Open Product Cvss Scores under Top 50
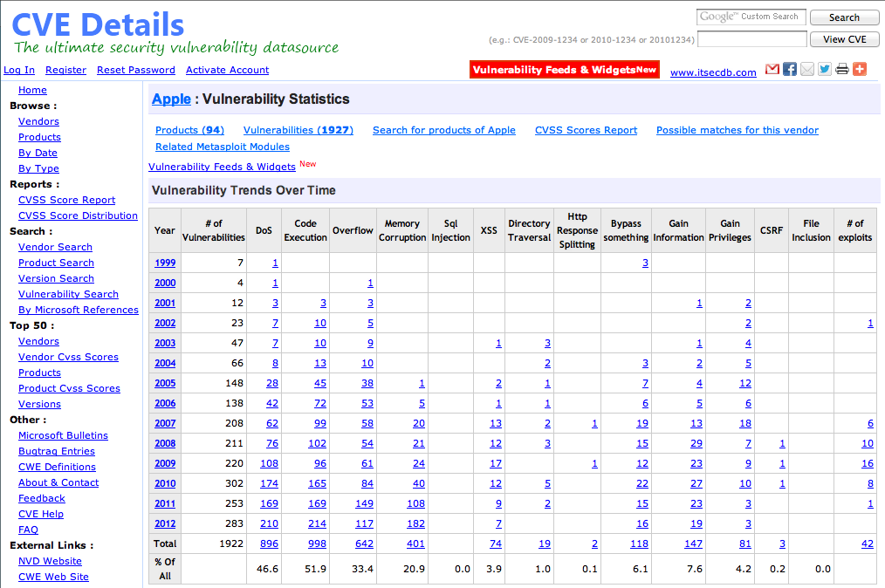Screen dimensions: 885x588 coord(70,388)
